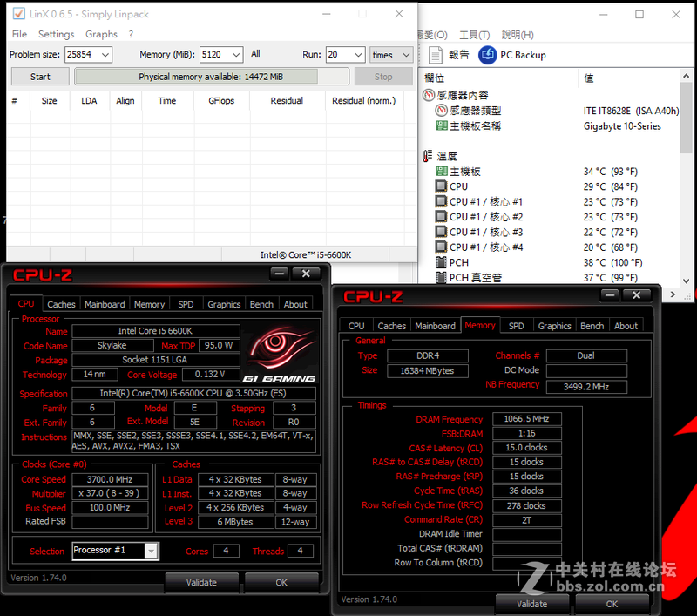Image resolution: width=697 pixels, height=616 pixels.
Task: Click the temperature icon beside the 主機板 entry
Action: (x=443, y=171)
